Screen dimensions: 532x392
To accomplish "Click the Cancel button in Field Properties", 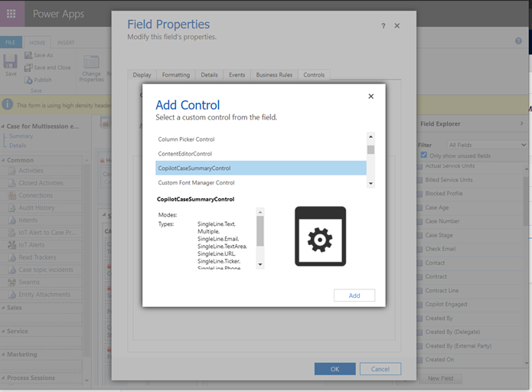I will (x=380, y=369).
